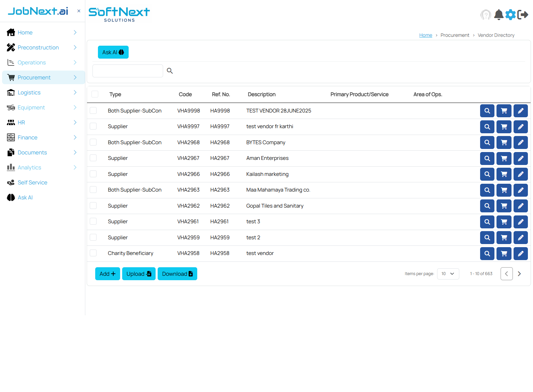Open settings using the gear icon
The image size is (533, 392).
point(510,15)
